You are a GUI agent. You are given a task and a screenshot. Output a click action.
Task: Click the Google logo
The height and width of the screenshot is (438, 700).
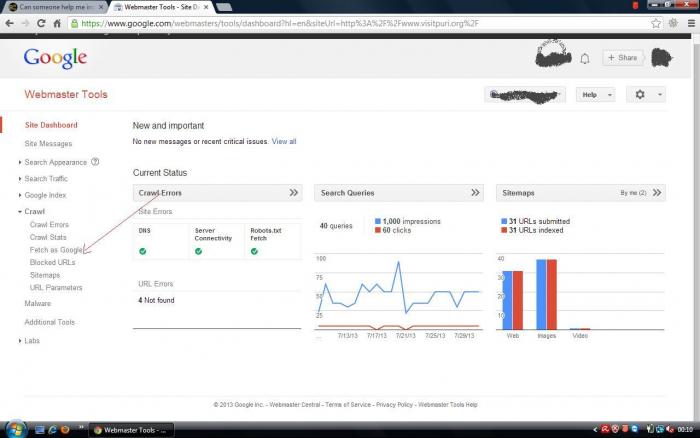click(x=55, y=58)
